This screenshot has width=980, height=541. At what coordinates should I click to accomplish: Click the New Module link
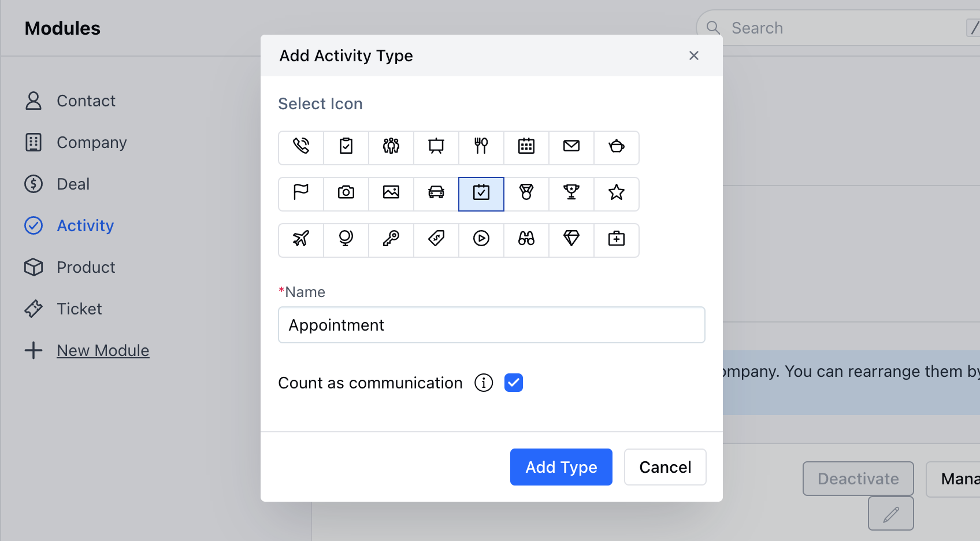(x=103, y=350)
